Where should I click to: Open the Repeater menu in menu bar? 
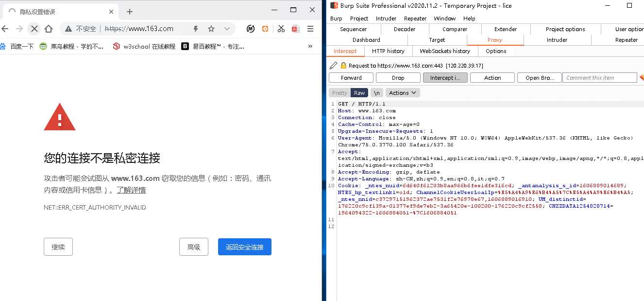[x=415, y=18]
